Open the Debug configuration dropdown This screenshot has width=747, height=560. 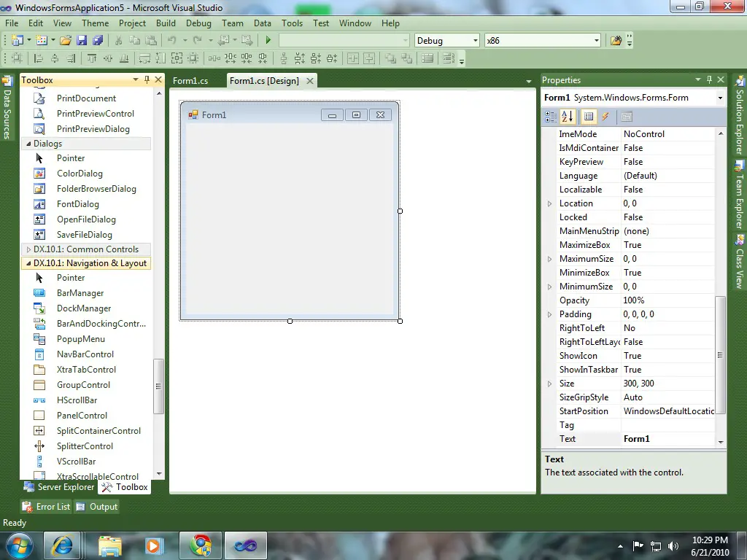coord(476,41)
